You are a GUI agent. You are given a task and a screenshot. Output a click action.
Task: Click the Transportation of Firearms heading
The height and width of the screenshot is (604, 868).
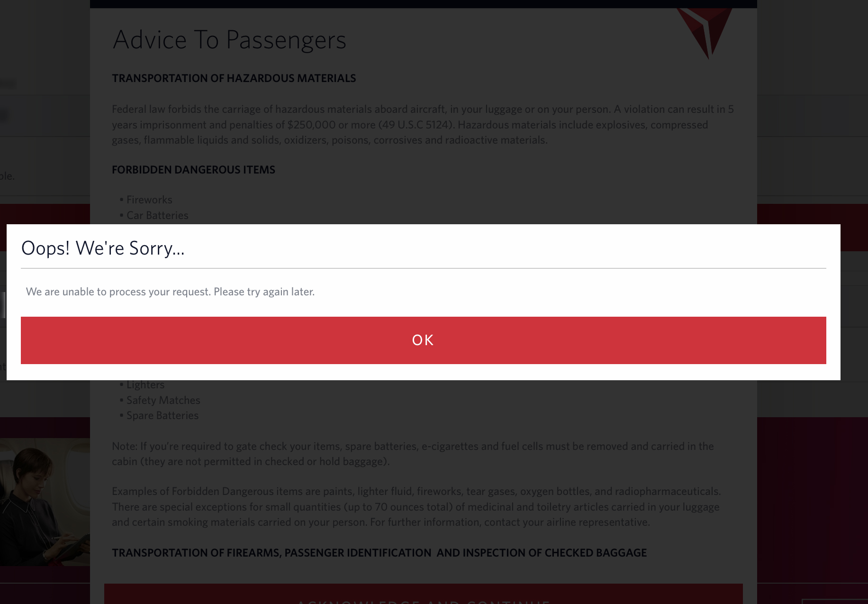coord(379,553)
